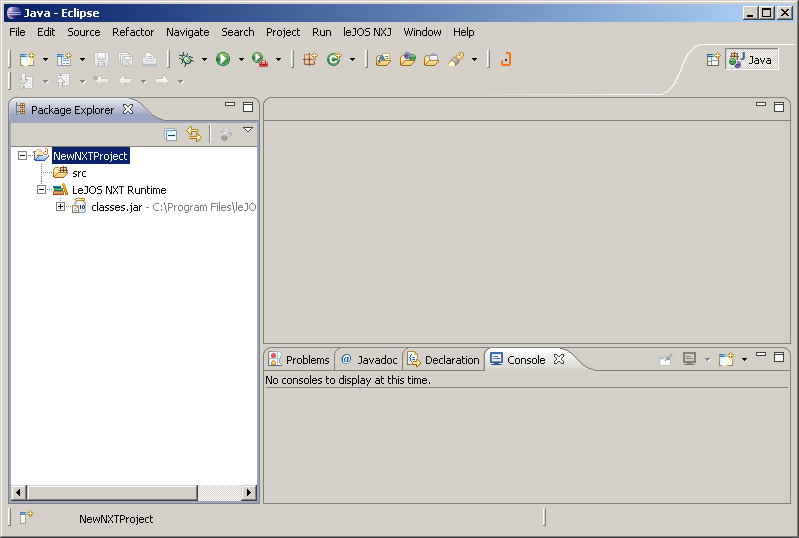Click the Forward navigation arrow icon
This screenshot has height=538, width=799.
tap(162, 81)
